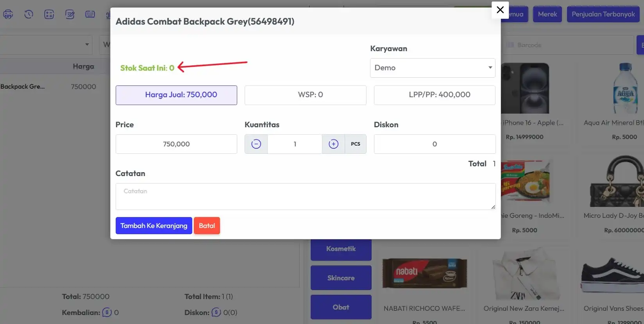Screen dimensions: 644x324
Task: Increase quantity with the plus button
Action: click(333, 144)
